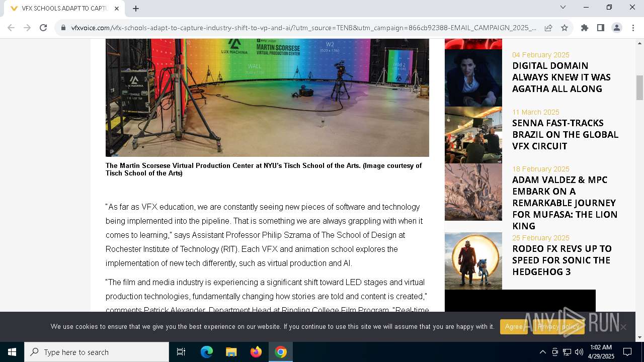The image size is (644, 362).
Task: Open the Extensions puzzle icon
Action: click(x=585, y=28)
